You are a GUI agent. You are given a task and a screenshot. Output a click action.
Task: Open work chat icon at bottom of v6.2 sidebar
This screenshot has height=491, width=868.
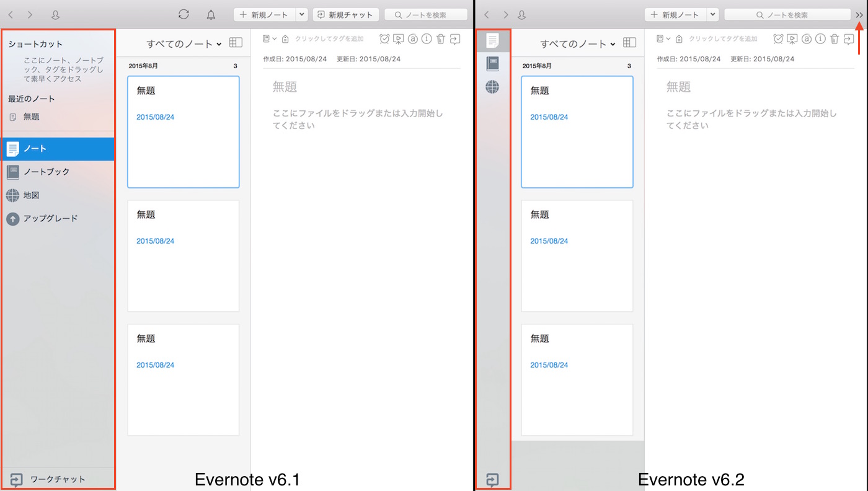pyautogui.click(x=492, y=480)
